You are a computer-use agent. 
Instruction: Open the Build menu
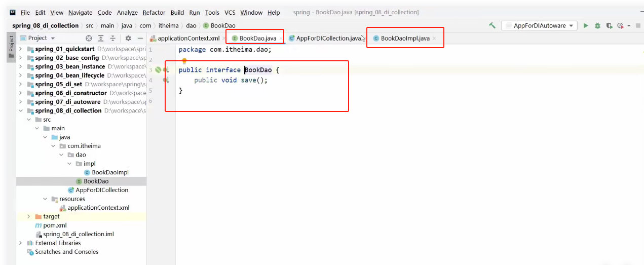tap(177, 12)
